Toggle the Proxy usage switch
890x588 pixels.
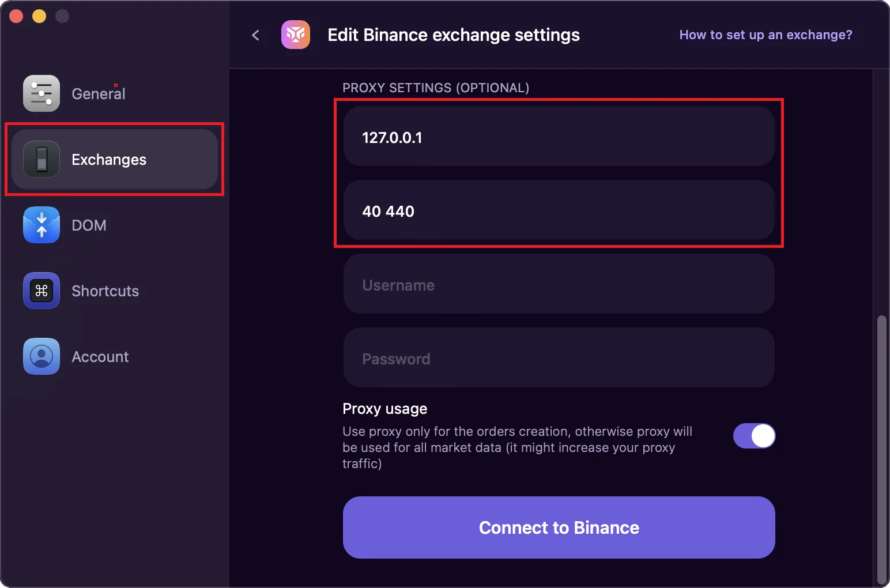[754, 436]
